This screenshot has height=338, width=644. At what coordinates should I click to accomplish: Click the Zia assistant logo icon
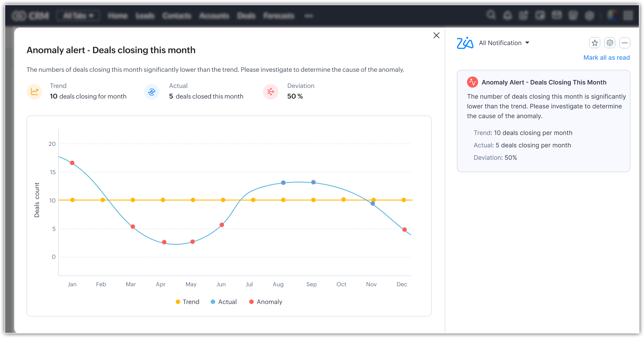(465, 43)
